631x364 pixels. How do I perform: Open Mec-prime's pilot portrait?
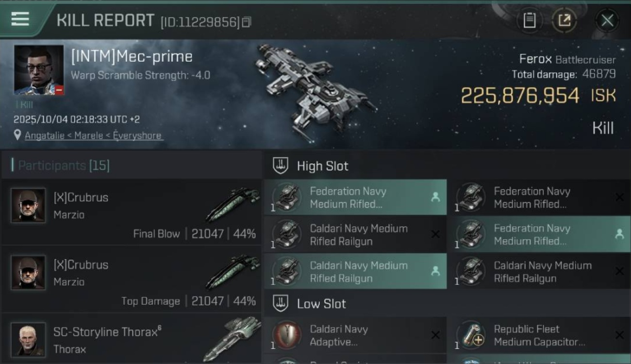39,70
